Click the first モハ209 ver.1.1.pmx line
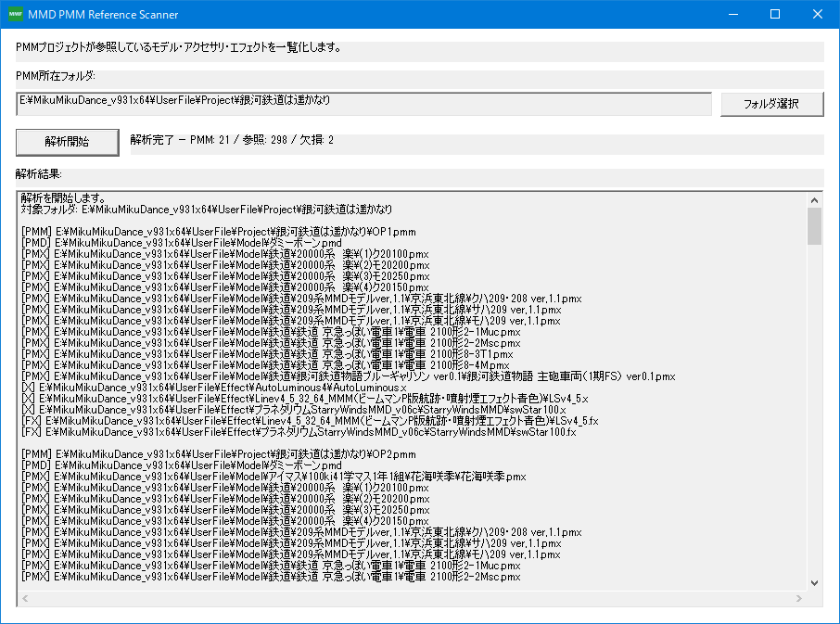Viewport: 840px width, 624px height. pos(291,321)
